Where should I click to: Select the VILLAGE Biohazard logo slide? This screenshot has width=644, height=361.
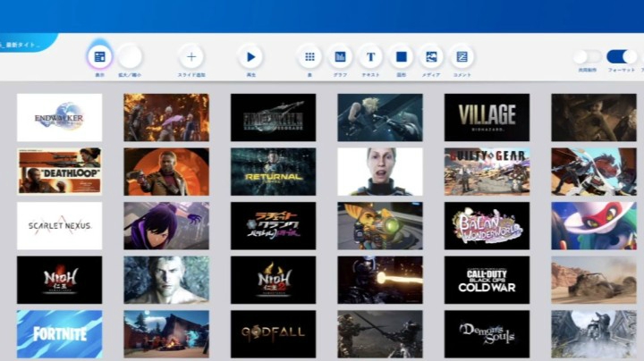(x=487, y=117)
